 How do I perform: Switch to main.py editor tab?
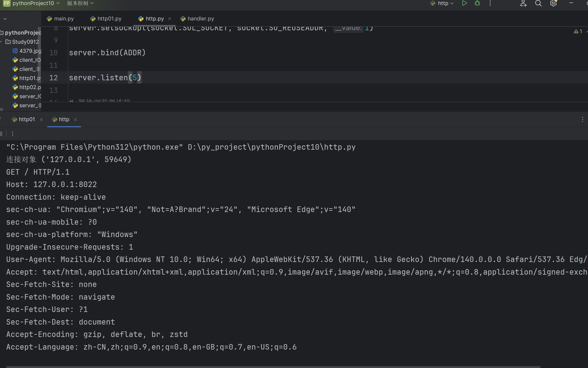[x=60, y=19]
